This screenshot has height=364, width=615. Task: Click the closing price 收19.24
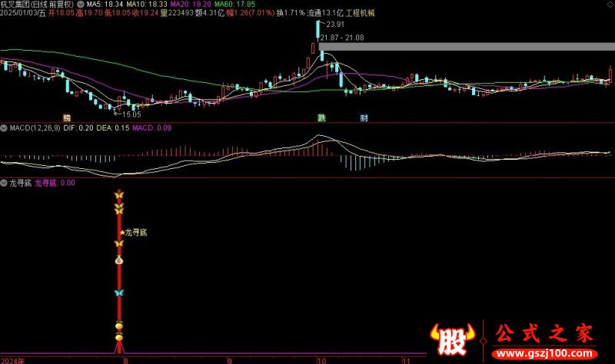(145, 13)
